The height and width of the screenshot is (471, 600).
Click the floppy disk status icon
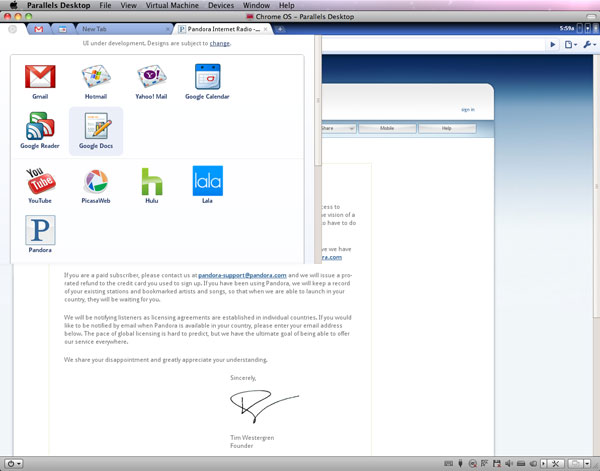coord(497,464)
